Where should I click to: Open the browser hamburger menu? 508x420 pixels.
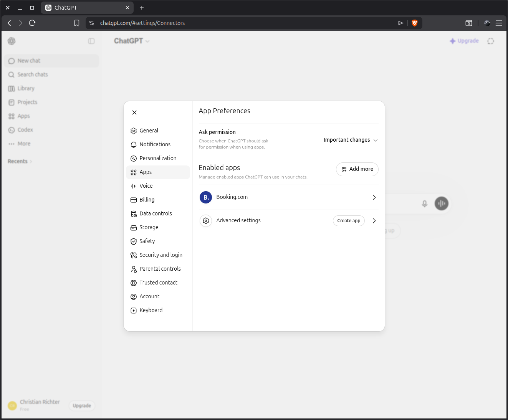pyautogui.click(x=499, y=23)
